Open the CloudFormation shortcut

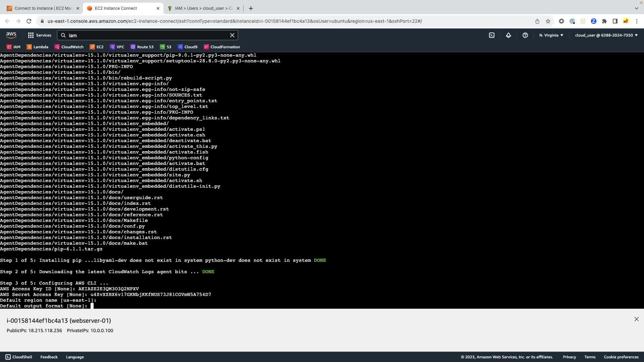[222, 47]
